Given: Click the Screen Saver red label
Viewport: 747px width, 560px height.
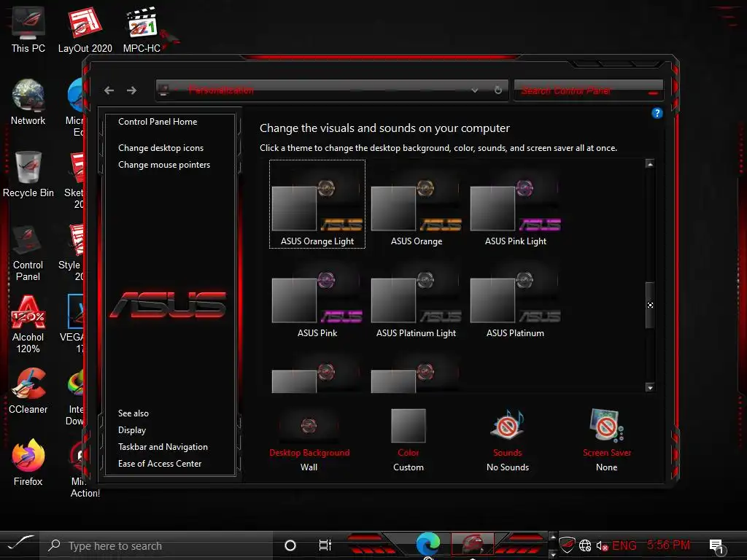Looking at the screenshot, I should tap(606, 453).
